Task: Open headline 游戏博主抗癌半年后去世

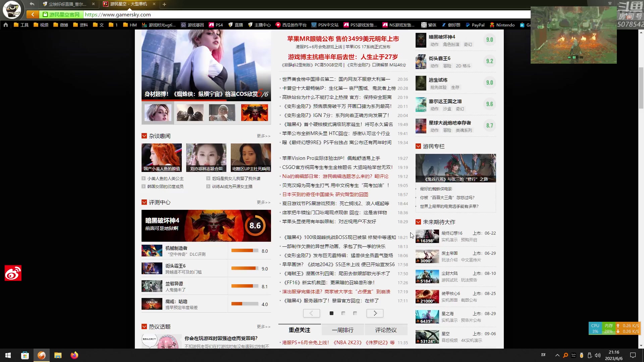Action: 343,57
